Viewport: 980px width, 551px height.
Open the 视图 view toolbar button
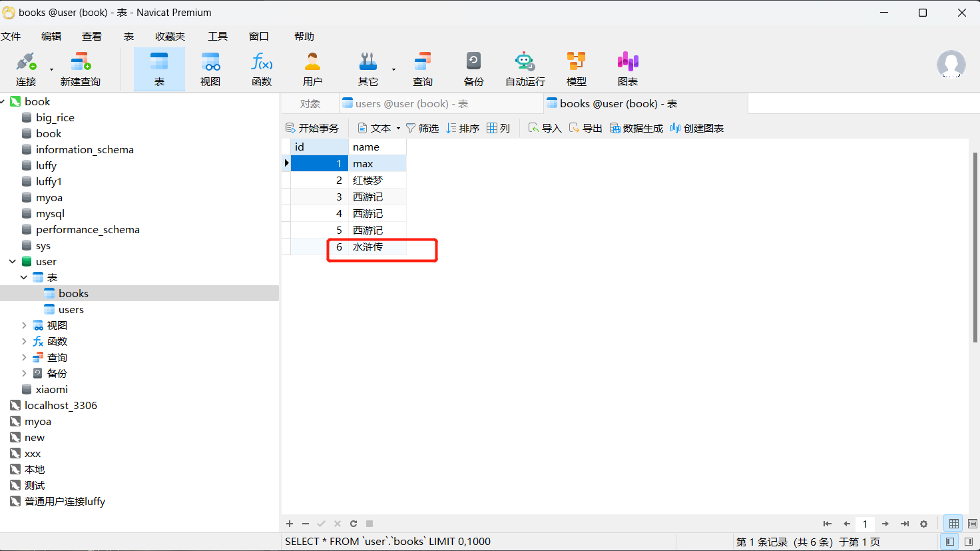[x=210, y=69]
